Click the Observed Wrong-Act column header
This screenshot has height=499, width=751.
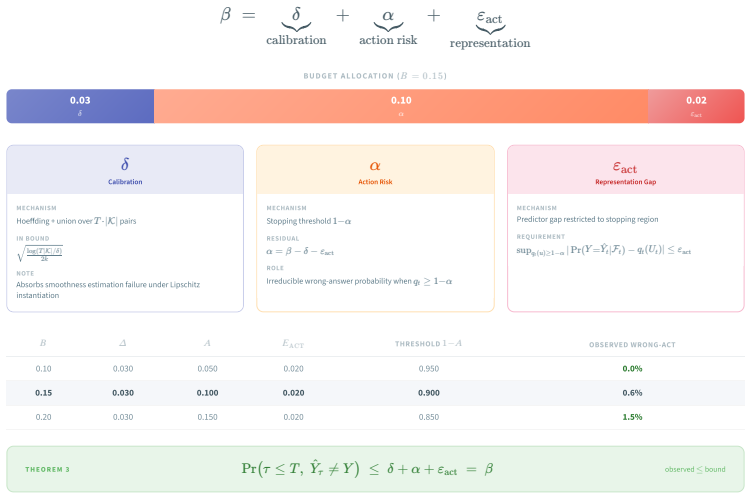point(632,345)
